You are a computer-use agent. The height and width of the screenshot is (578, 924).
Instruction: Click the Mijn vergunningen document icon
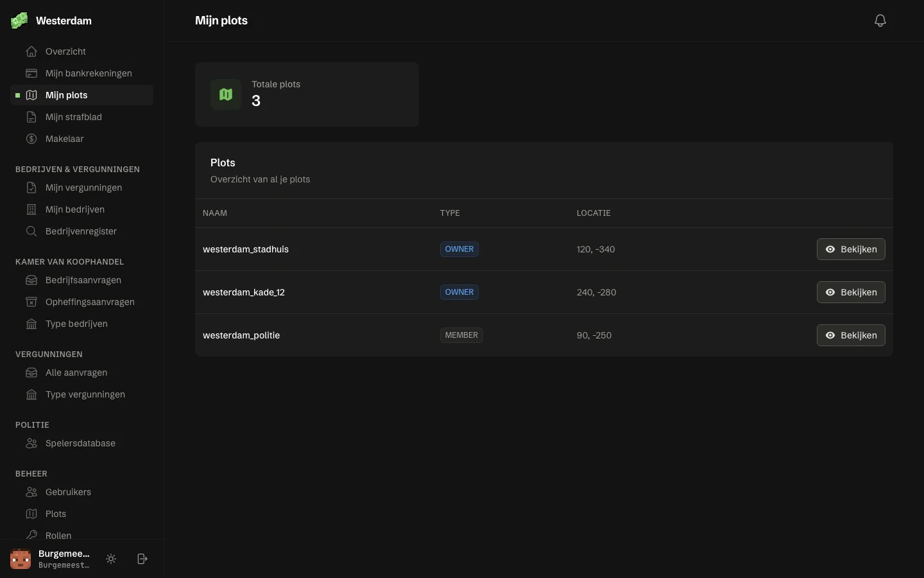31,188
